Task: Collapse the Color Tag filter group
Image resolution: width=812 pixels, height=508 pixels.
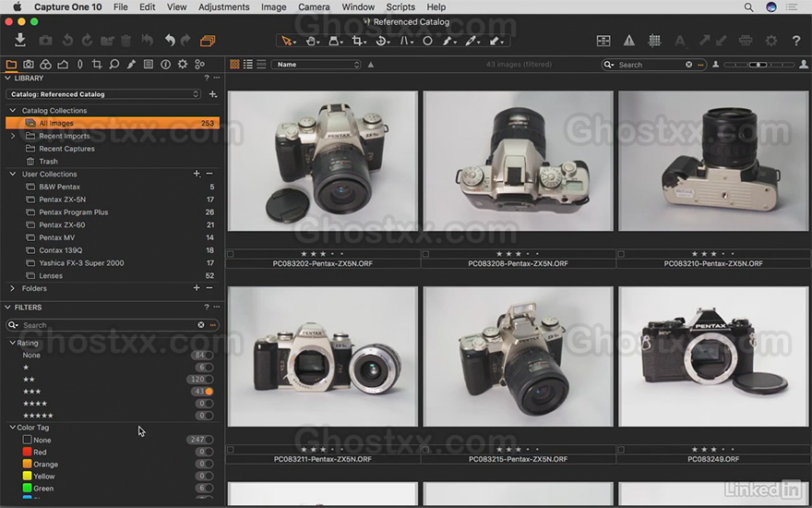Action: click(12, 428)
